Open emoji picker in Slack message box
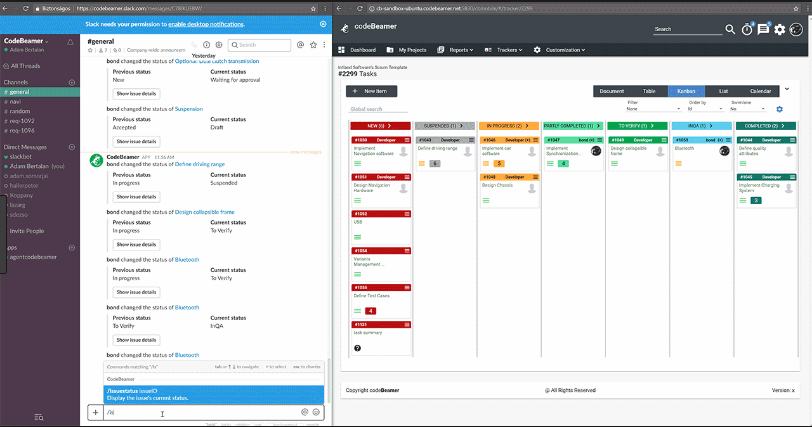 tap(317, 411)
